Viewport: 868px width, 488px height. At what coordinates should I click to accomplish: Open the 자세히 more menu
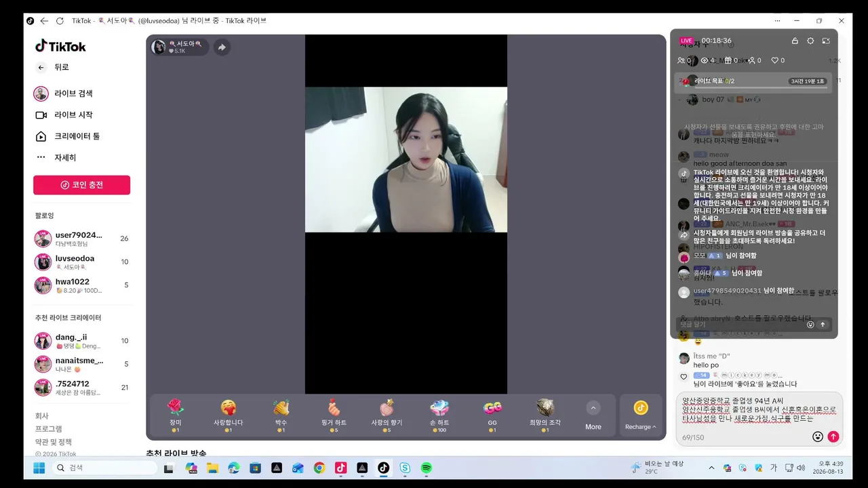[x=56, y=158]
